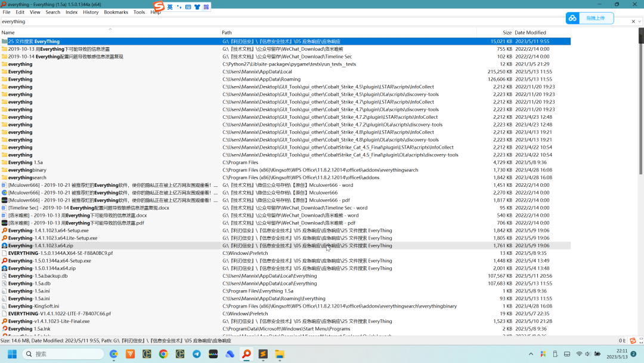This screenshot has height=363, width=644.
Task: Open the Search menu
Action: pos(52,12)
